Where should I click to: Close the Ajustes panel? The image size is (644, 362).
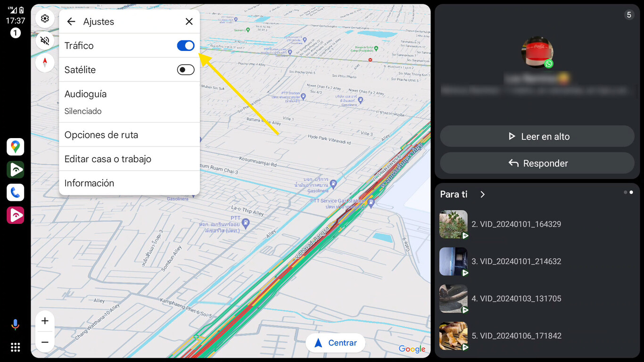[189, 22]
